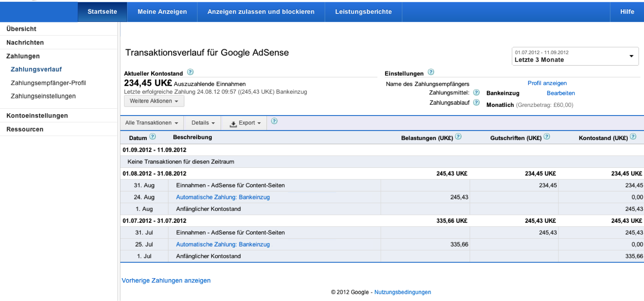Screen dimensions: 644x301
Task: Click Bearbeiten link next to Bankeinzug
Action: [561, 93]
